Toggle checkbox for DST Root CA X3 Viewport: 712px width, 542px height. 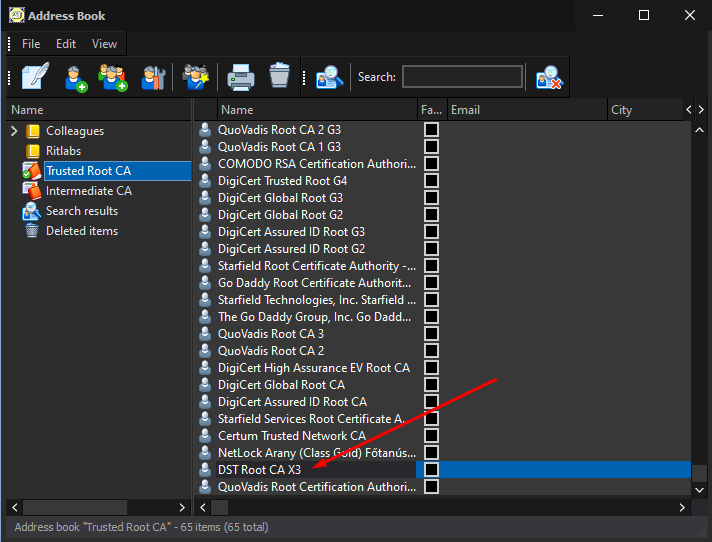point(431,470)
